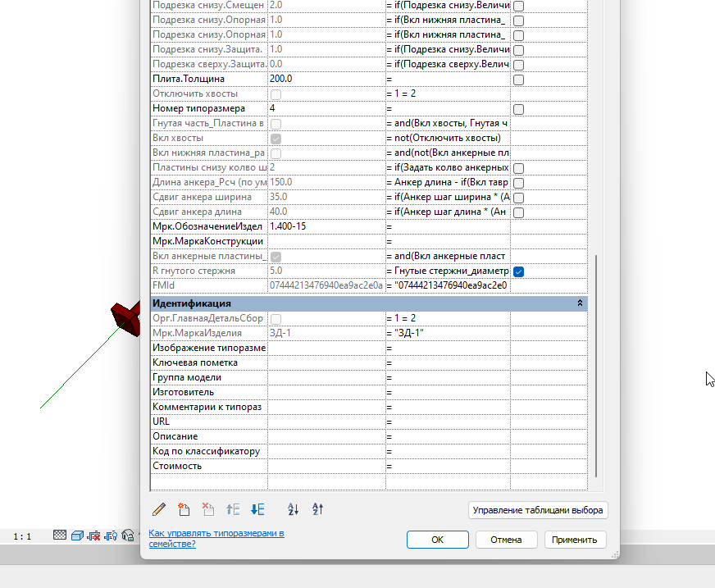Click the Вкл хвосты value checkbox

(x=276, y=139)
